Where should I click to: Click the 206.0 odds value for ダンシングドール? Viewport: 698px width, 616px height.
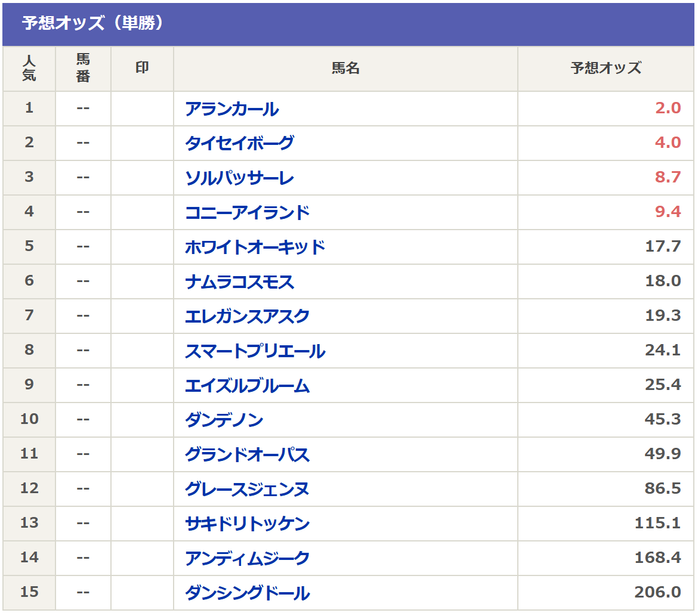click(658, 592)
